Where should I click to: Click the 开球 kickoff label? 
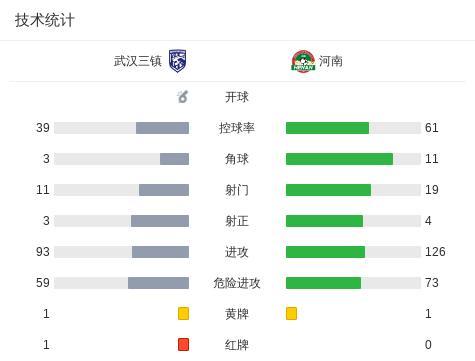pyautogui.click(x=237, y=97)
